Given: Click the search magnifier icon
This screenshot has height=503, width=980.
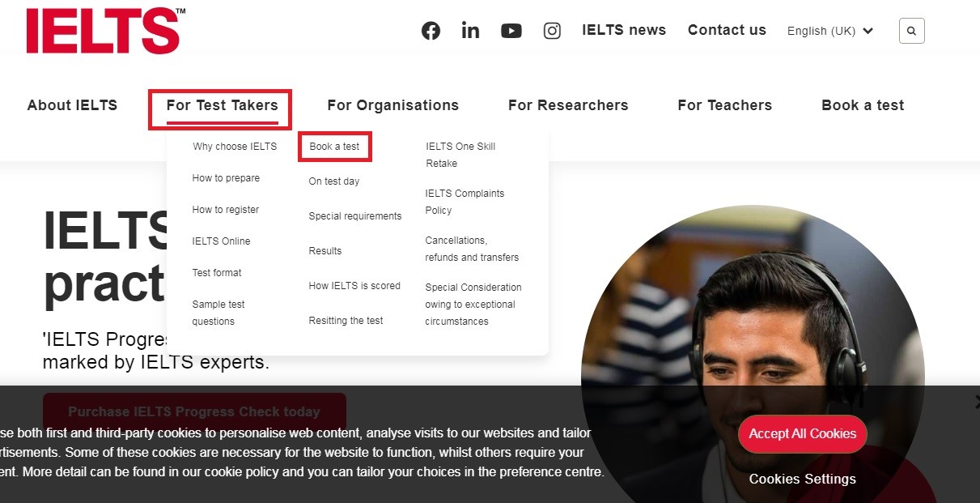Looking at the screenshot, I should (911, 31).
